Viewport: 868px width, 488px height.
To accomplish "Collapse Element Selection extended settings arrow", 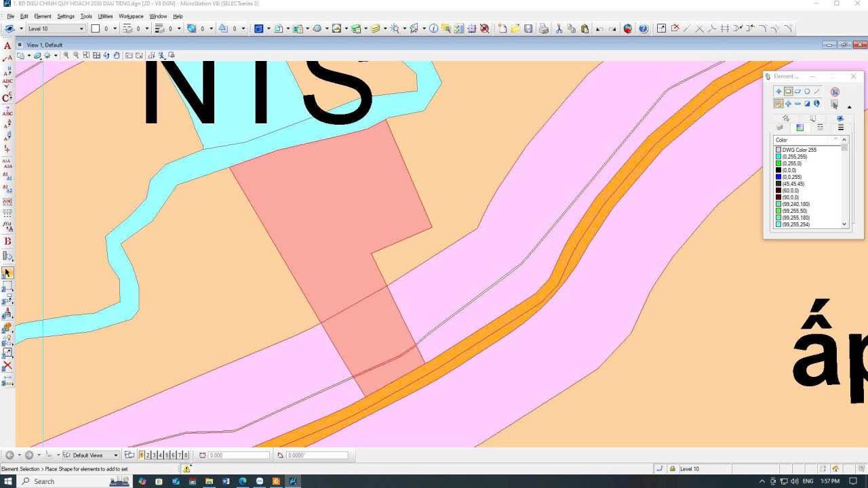I will [849, 106].
